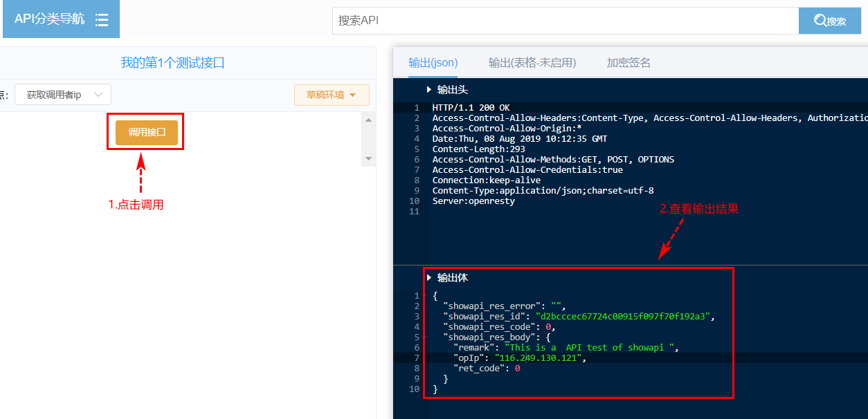This screenshot has height=419, width=868.
Task: Open the 获取调用者ip dropdown
Action: click(x=63, y=95)
